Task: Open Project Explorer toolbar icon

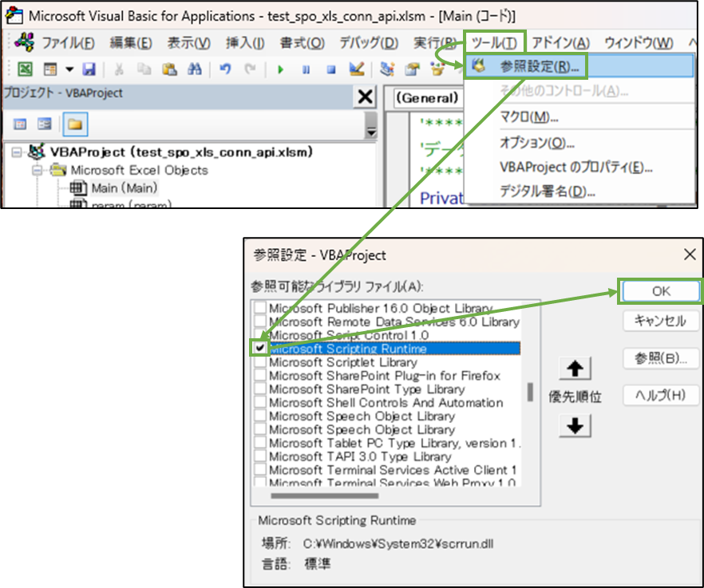Action: coord(387,69)
